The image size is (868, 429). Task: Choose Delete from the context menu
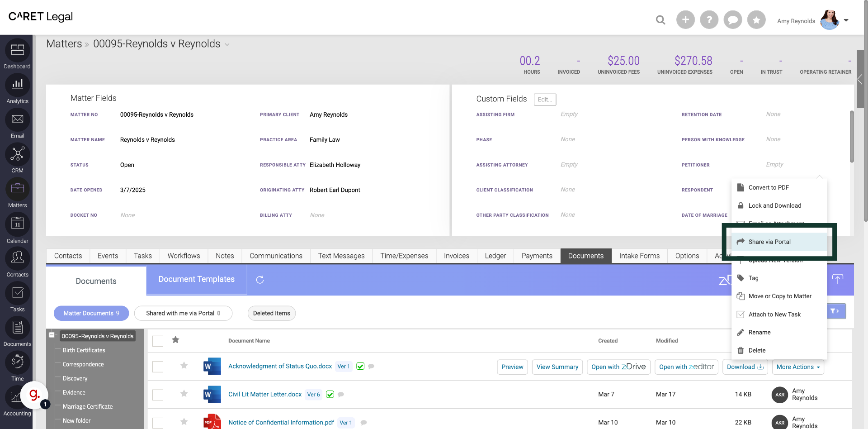click(x=779, y=350)
